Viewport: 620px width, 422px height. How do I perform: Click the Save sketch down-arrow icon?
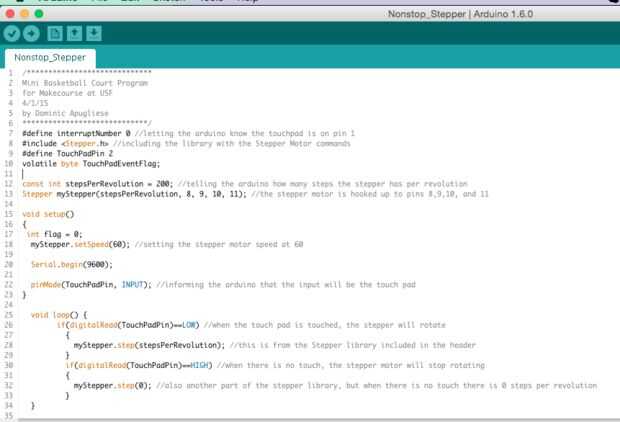(94, 34)
